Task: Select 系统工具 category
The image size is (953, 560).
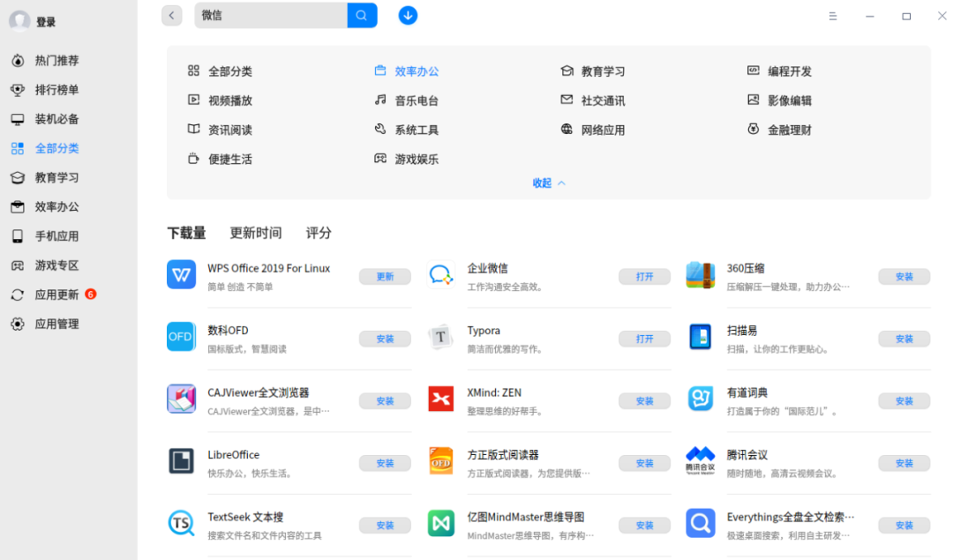Action: [407, 130]
